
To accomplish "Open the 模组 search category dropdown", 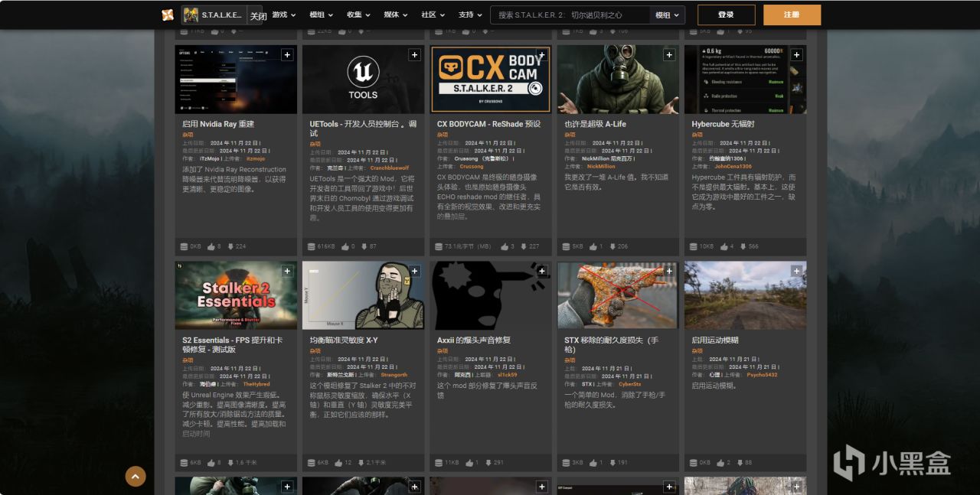I will (667, 15).
